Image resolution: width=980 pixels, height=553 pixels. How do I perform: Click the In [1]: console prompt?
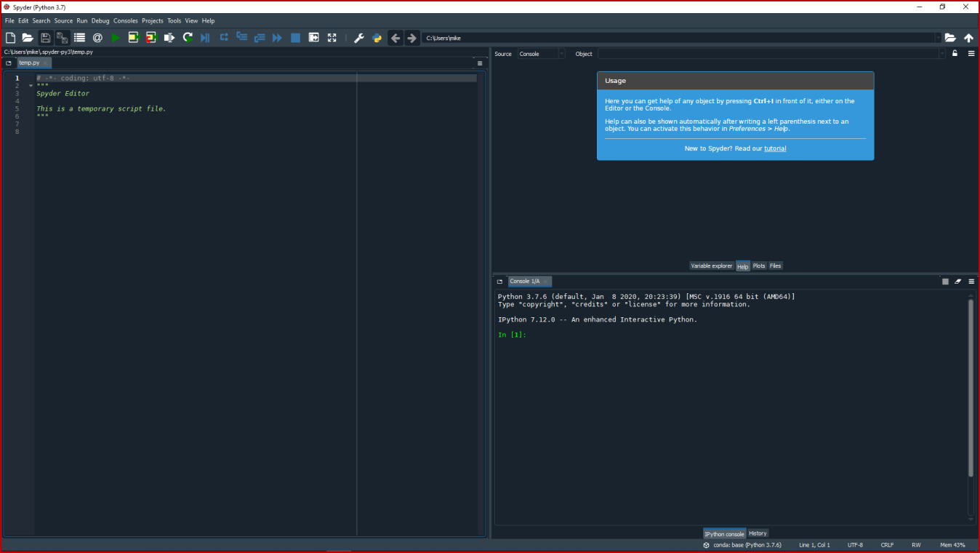coord(512,335)
